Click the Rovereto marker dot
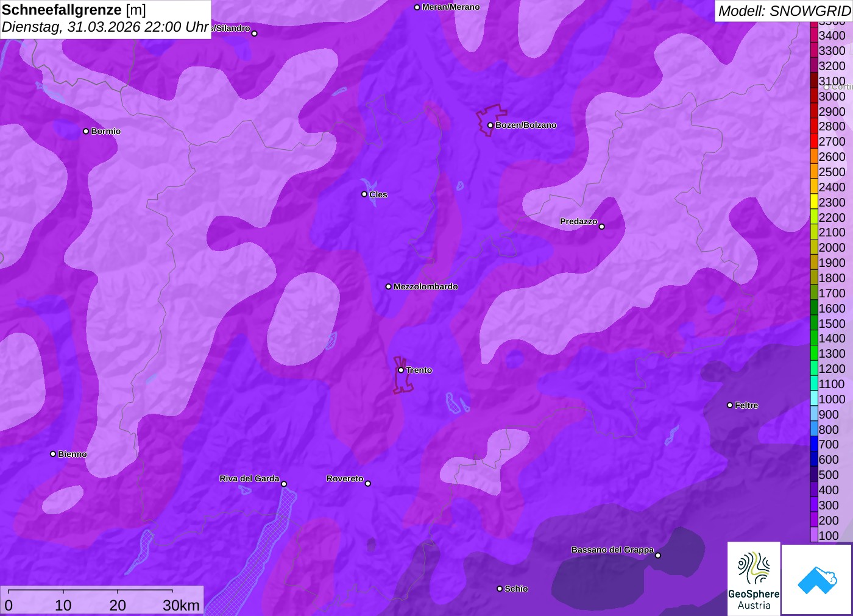This screenshot has width=853, height=616. point(367,484)
